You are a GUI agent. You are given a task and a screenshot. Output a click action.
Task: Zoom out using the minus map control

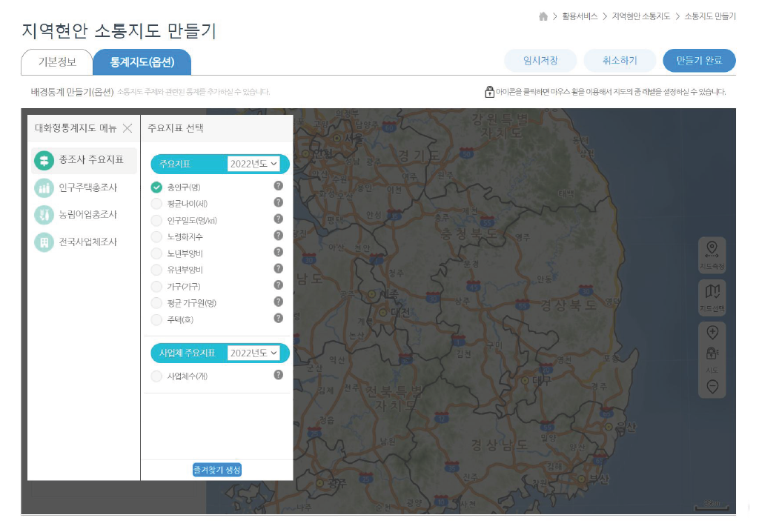tap(712, 385)
